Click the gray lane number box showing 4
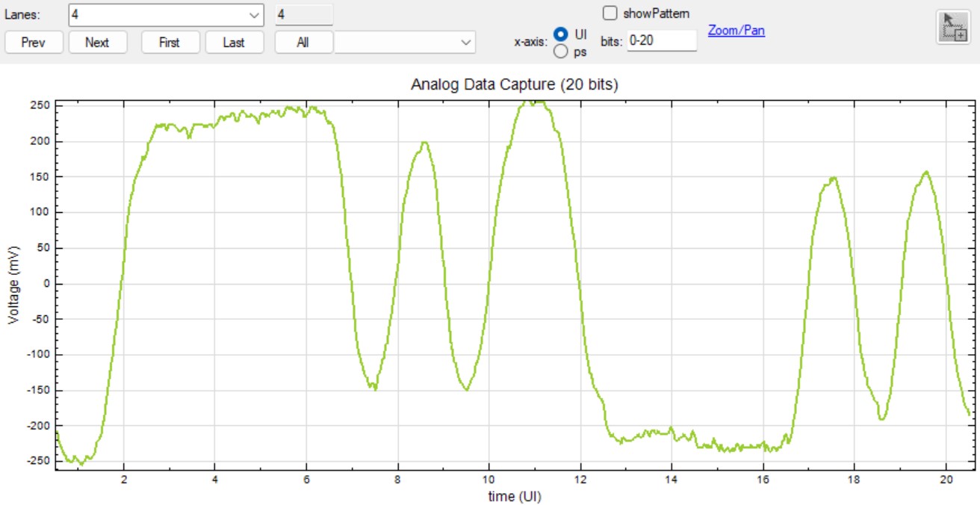 303,15
